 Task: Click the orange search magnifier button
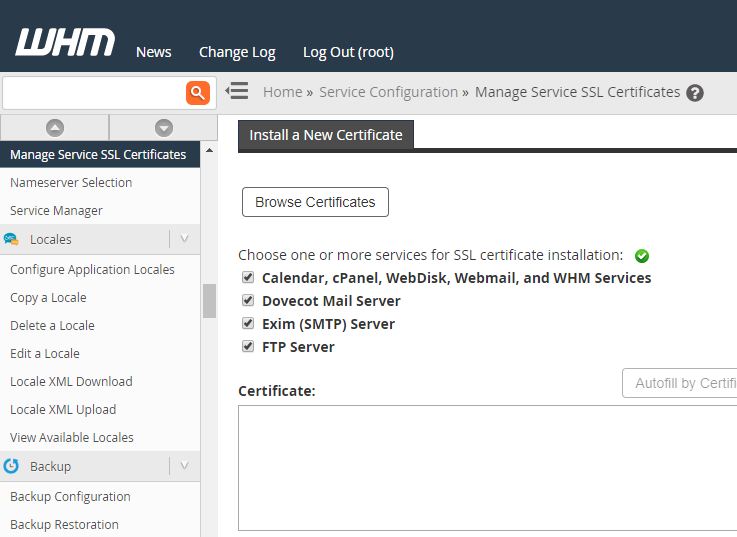click(x=198, y=93)
